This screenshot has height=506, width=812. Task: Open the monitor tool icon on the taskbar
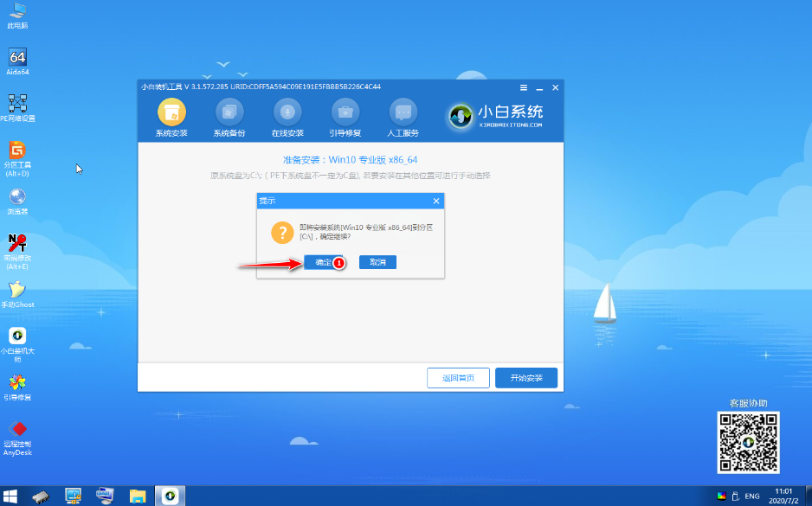click(x=73, y=496)
